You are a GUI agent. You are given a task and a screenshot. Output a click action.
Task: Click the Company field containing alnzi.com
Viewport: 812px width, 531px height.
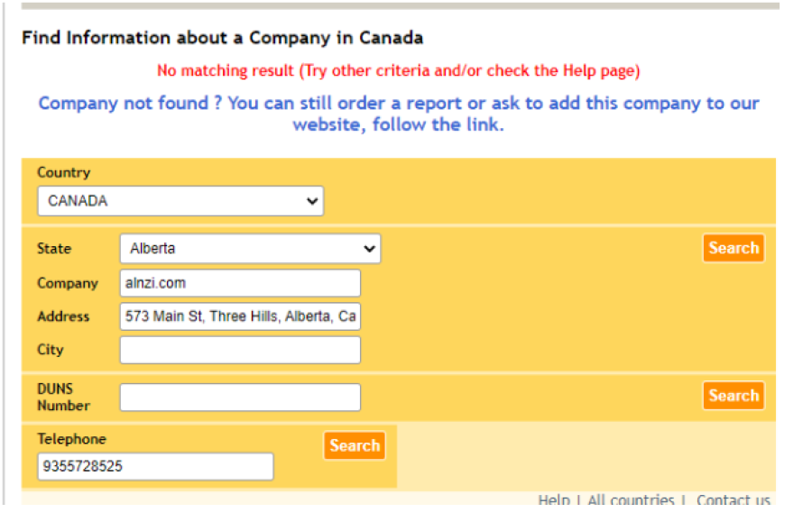click(240, 283)
